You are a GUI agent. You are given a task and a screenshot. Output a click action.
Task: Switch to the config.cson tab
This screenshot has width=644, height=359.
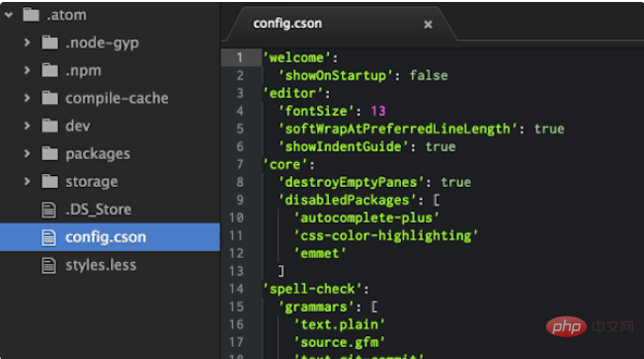(287, 24)
